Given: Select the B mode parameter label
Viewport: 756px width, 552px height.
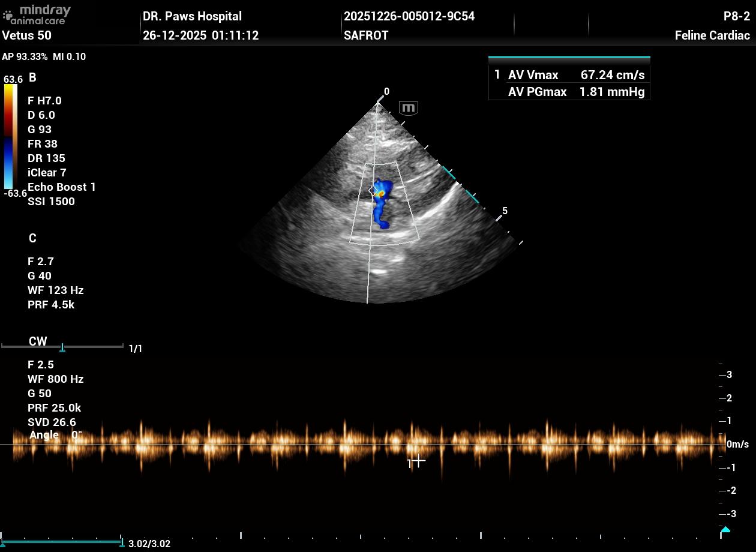Looking at the screenshot, I should (32, 77).
